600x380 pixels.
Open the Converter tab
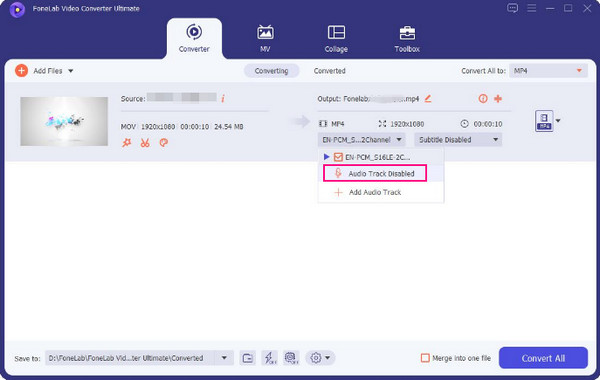click(194, 38)
